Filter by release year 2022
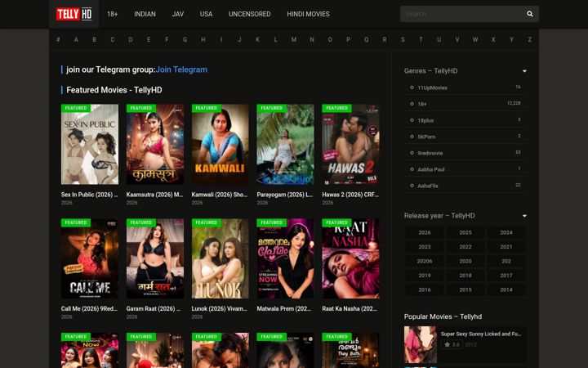Viewport: 588px width, 368px height. pyautogui.click(x=465, y=247)
